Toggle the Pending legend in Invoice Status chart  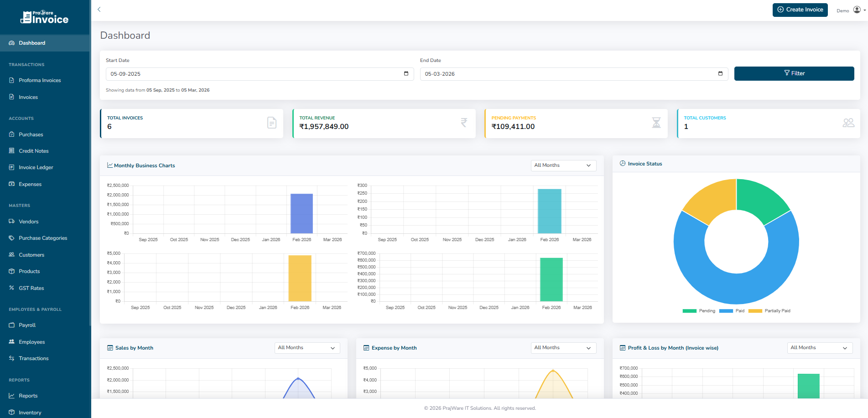pos(699,310)
